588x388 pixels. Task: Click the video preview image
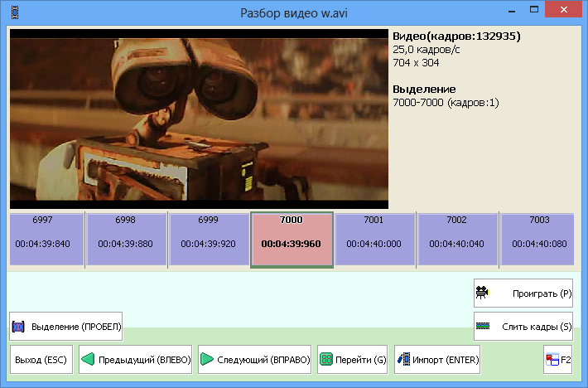coord(199,119)
